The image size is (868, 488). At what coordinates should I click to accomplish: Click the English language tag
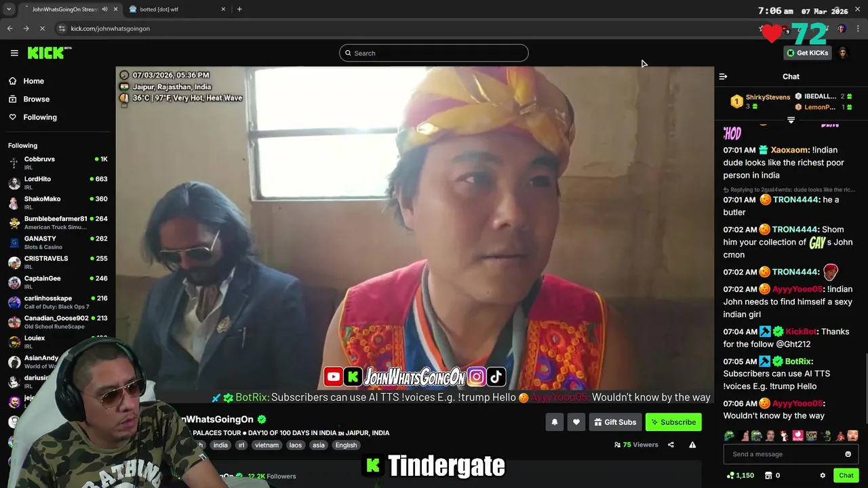click(x=346, y=445)
